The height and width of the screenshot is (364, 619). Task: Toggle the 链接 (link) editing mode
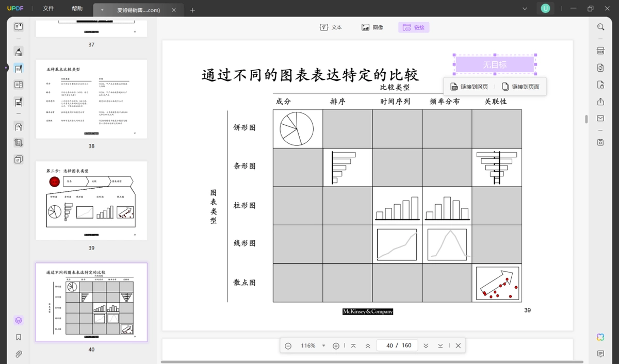point(414,27)
